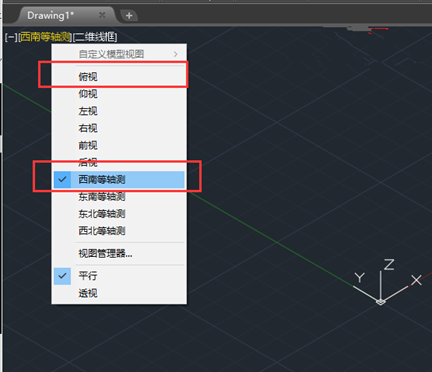Open the 西南等轴测 view controls label

pyautogui.click(x=45, y=37)
